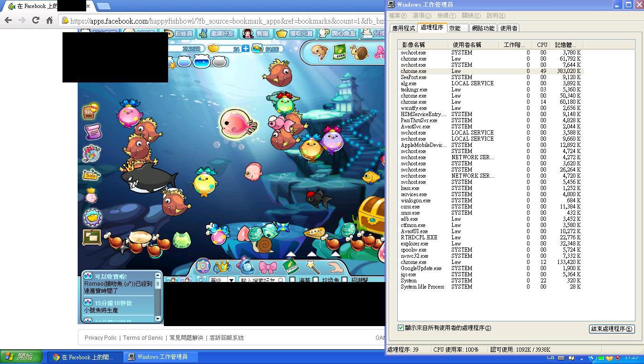This screenshot has width=644, height=364.
Task: Click the 輸入搜索好友 friend search field
Action: [261, 280]
